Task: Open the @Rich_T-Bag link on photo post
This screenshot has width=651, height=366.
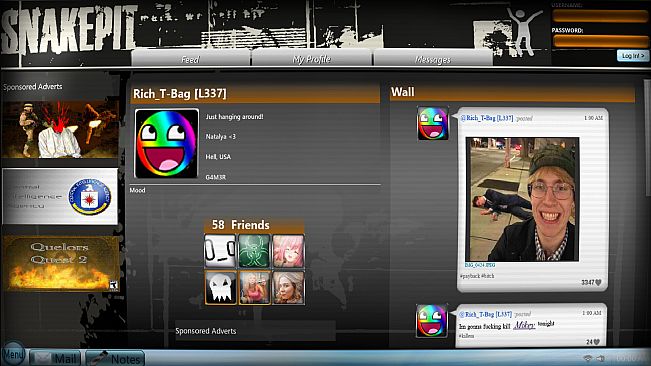Action: click(x=487, y=118)
